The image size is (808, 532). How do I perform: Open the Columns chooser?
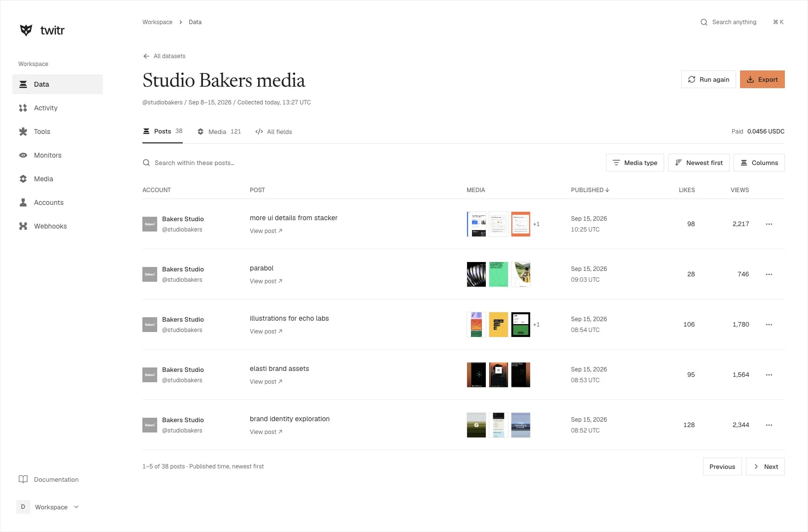[x=759, y=163]
